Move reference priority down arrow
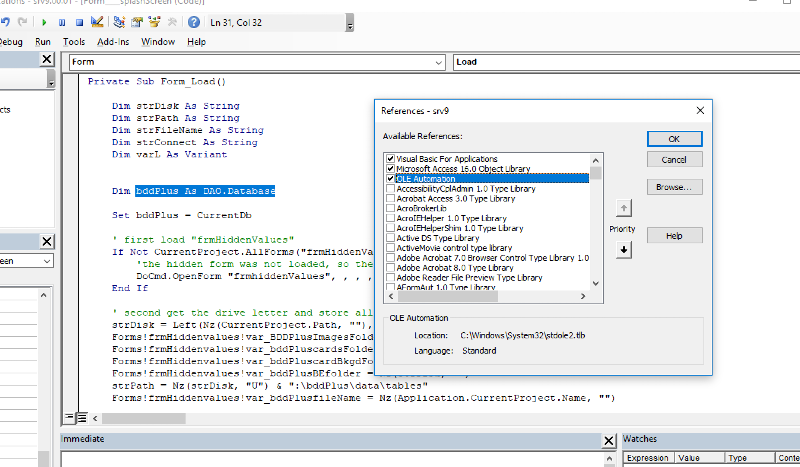800x467 pixels. tap(623, 250)
